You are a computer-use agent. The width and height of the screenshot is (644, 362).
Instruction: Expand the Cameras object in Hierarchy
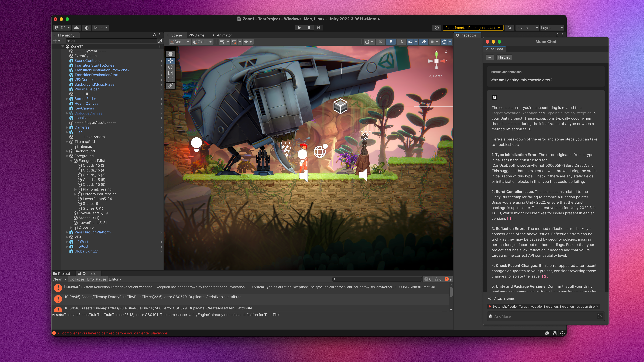point(67,127)
